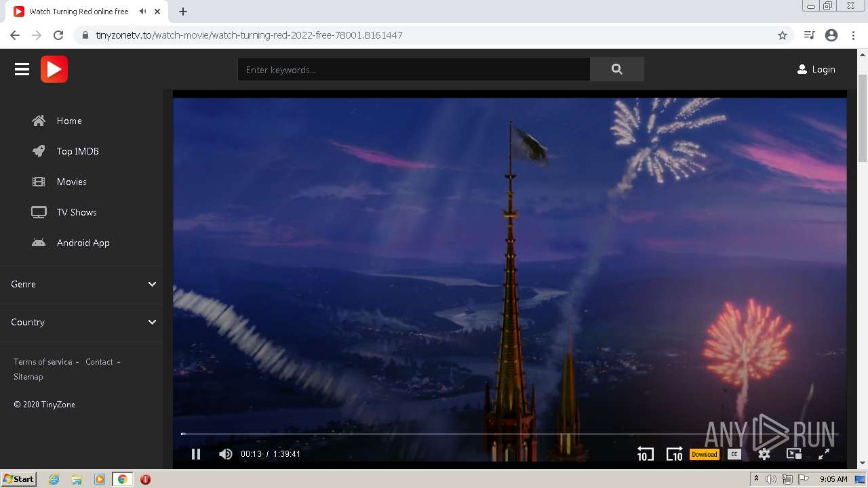868x488 pixels.
Task: Toggle the hamburger sidebar menu
Action: click(22, 69)
